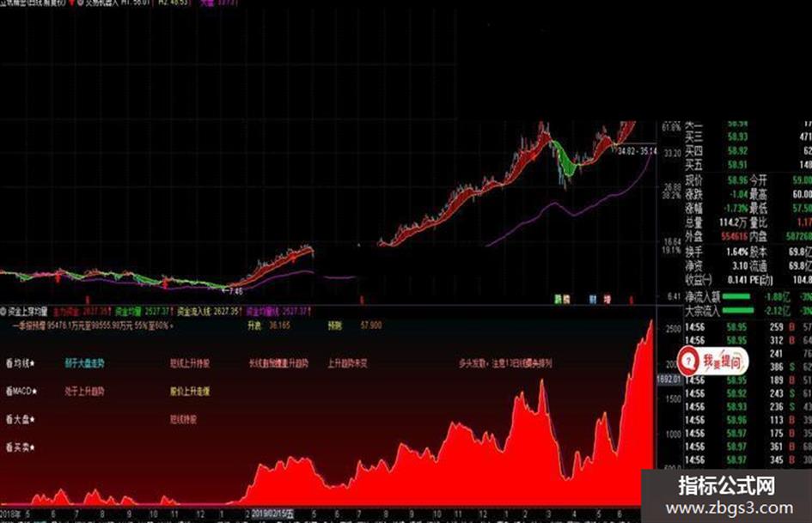
Task: Click the 涨跌 -1.04 value
Action: pos(738,194)
